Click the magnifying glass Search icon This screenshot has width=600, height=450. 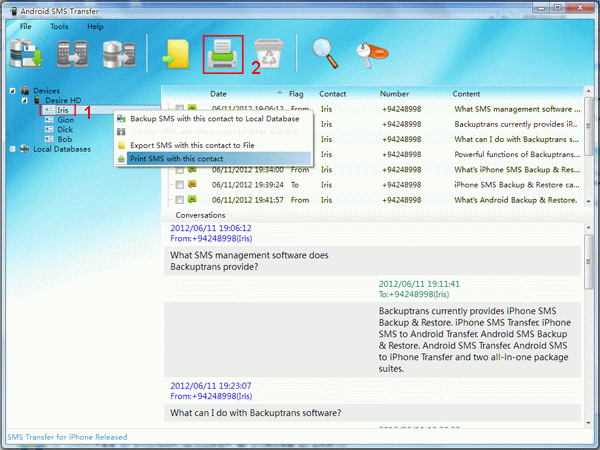pyautogui.click(x=325, y=53)
